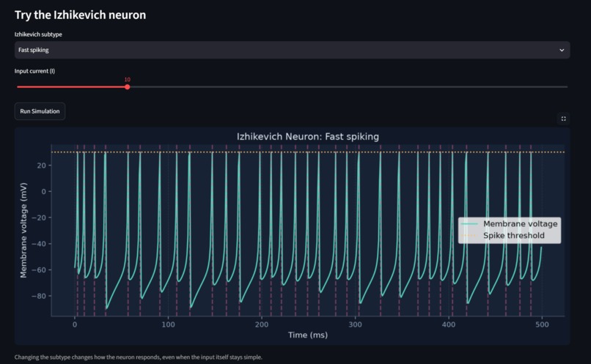The height and width of the screenshot is (364, 591).
Task: Click the 'Izhikevich subtype' label
Action: point(38,34)
